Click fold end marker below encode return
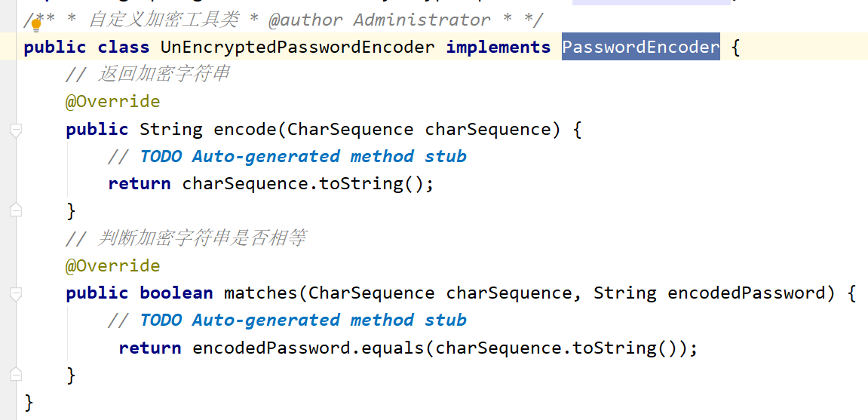This screenshot has width=868, height=420. pos(16,210)
